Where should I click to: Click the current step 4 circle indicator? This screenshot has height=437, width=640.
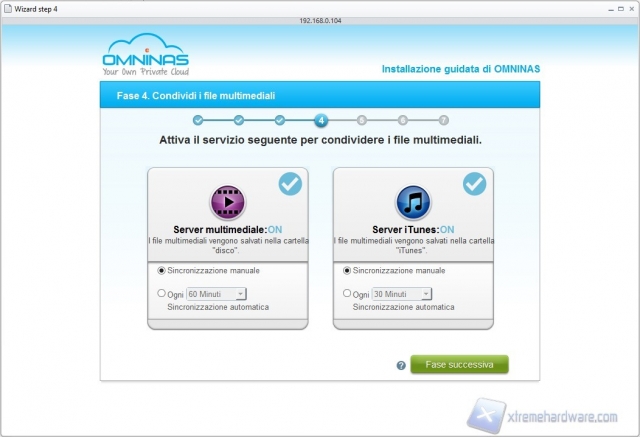[x=320, y=121]
